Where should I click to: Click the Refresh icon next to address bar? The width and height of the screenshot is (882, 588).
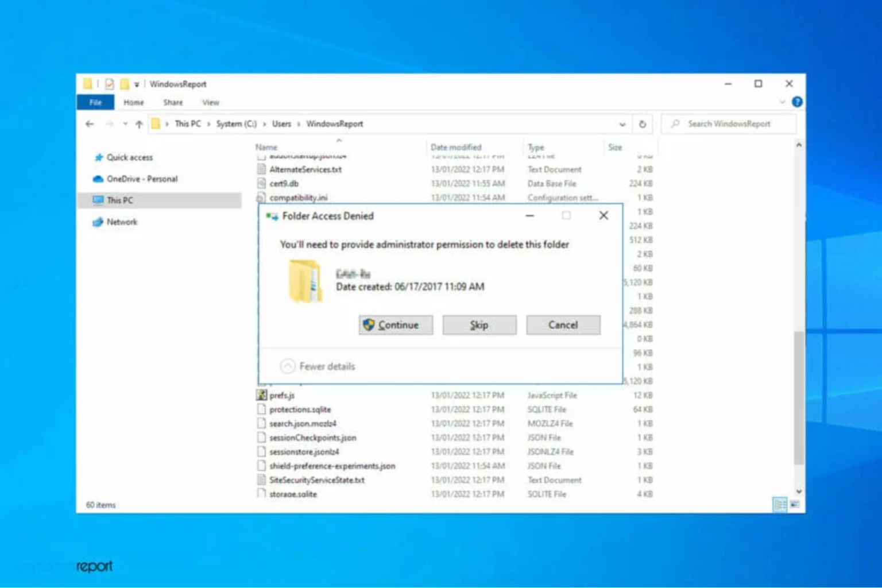pyautogui.click(x=642, y=123)
